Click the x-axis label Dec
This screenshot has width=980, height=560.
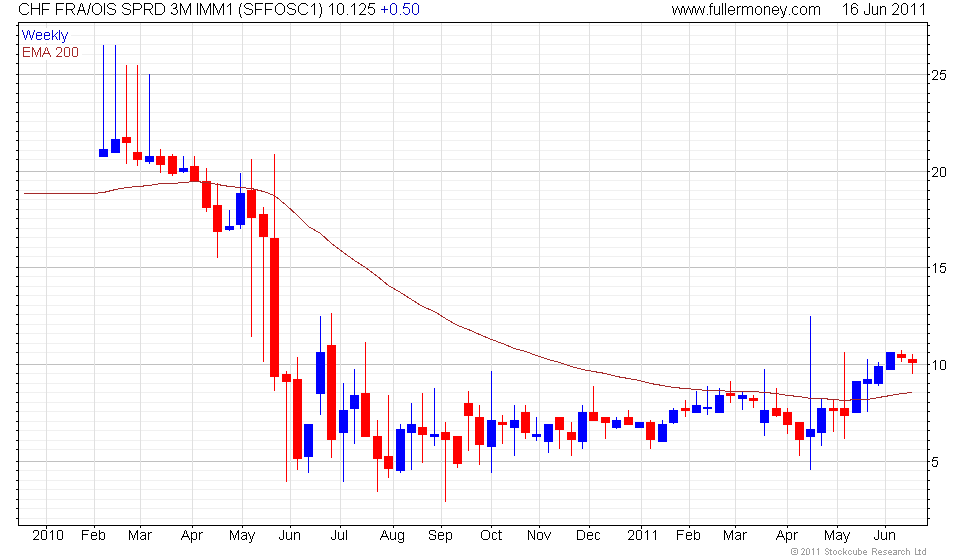pyautogui.click(x=588, y=536)
